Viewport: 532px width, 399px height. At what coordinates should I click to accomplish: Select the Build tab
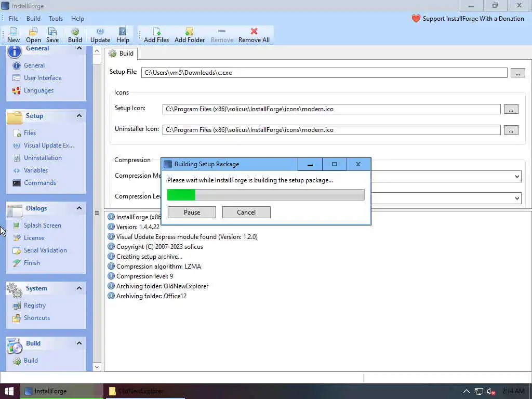coord(122,54)
